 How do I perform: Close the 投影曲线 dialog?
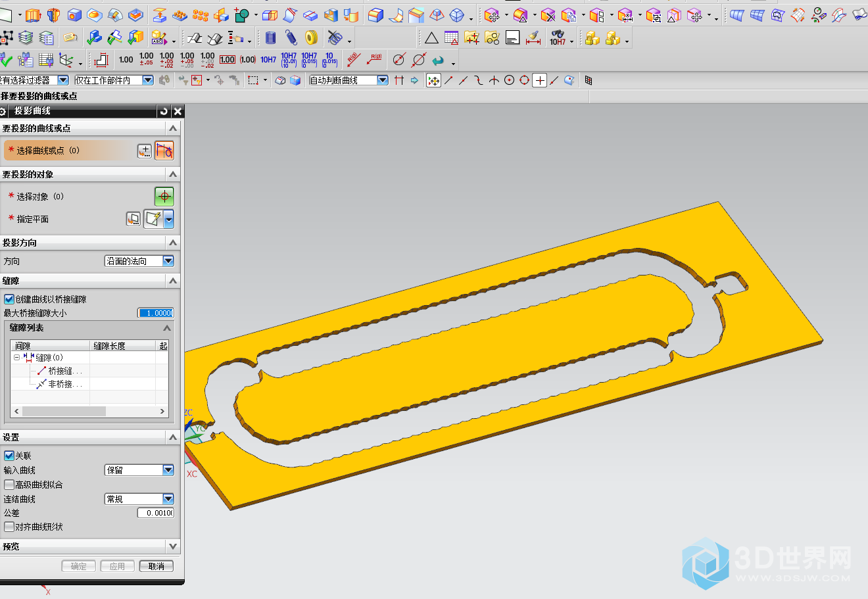pos(178,111)
